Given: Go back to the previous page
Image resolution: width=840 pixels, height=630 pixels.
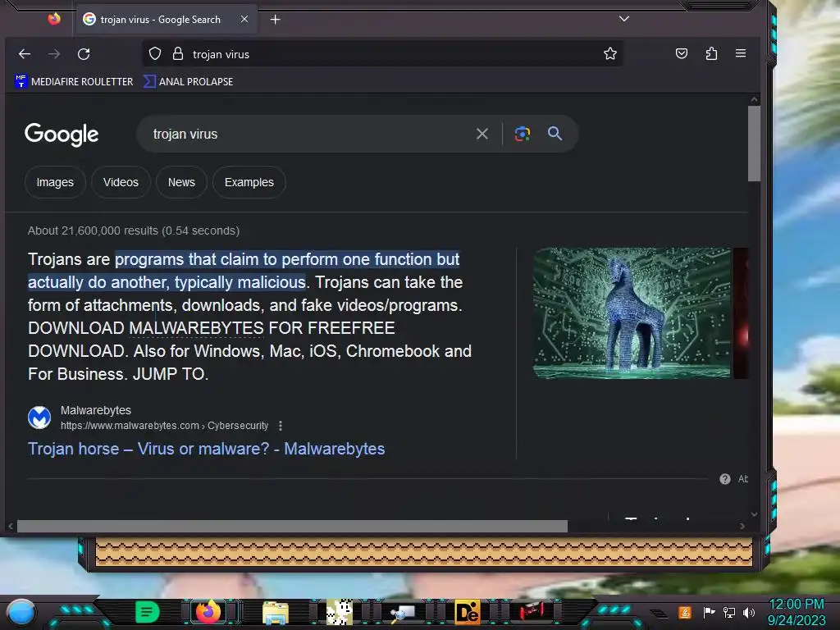Looking at the screenshot, I should (x=25, y=53).
